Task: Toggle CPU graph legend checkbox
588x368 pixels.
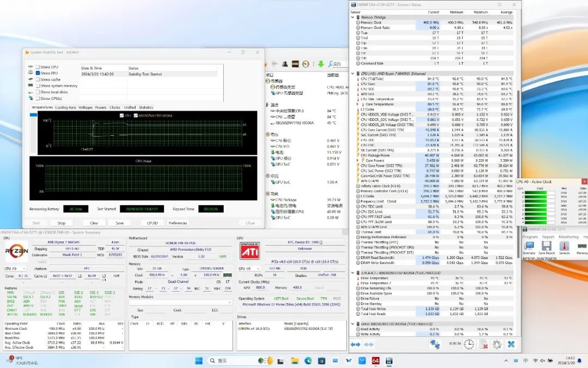Action: (121, 116)
